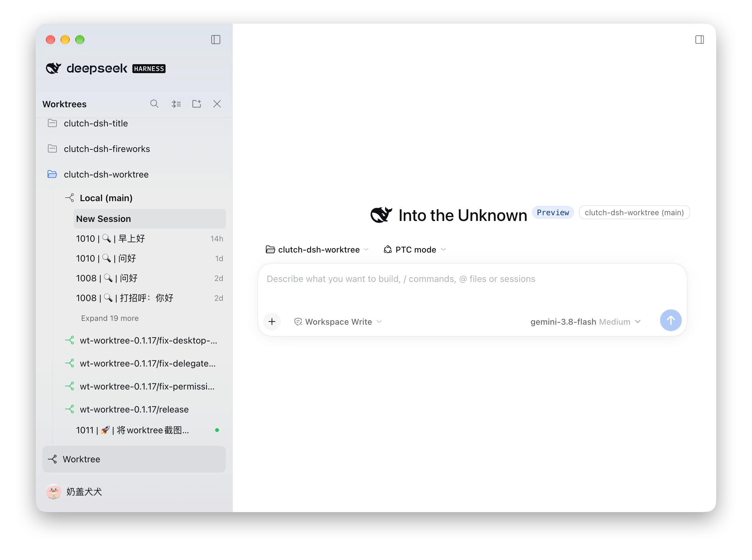Click the deepseek whale logo in sidebar
The image size is (752, 560).
point(54,68)
